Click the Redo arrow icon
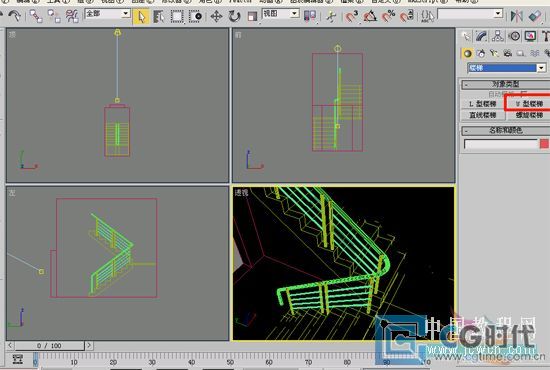The width and height of the screenshot is (550, 370). click(15, 15)
